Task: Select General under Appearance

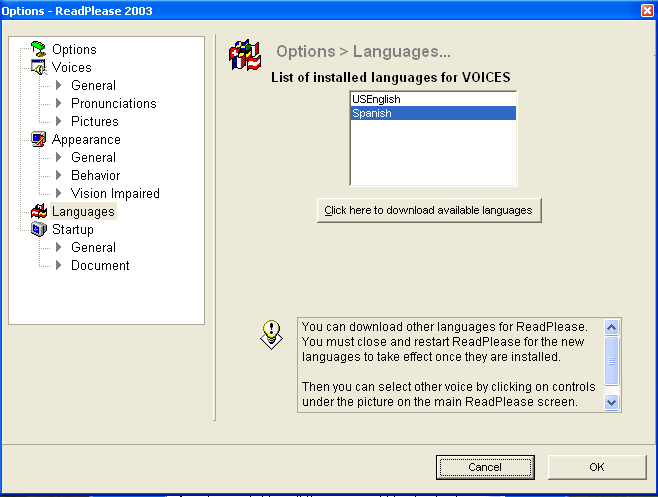Action: point(93,157)
